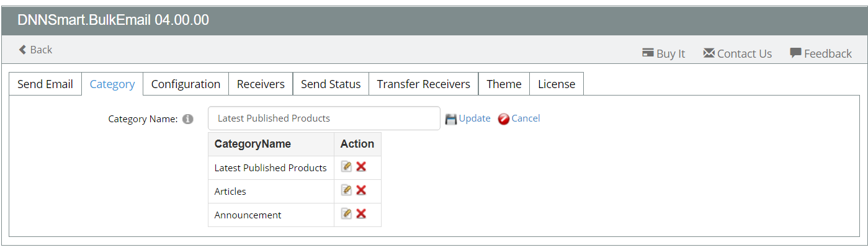Select the Theme tab
This screenshot has width=868, height=250.
[504, 84]
